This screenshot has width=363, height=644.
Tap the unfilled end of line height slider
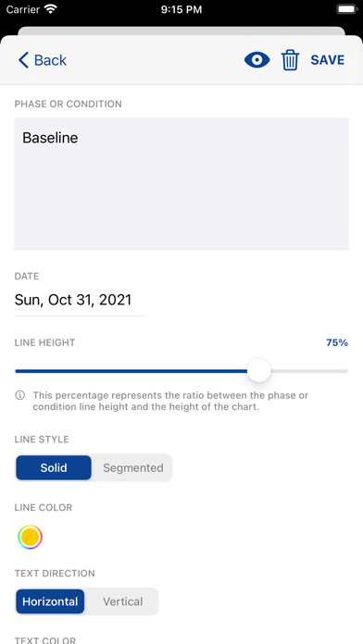coord(309,371)
